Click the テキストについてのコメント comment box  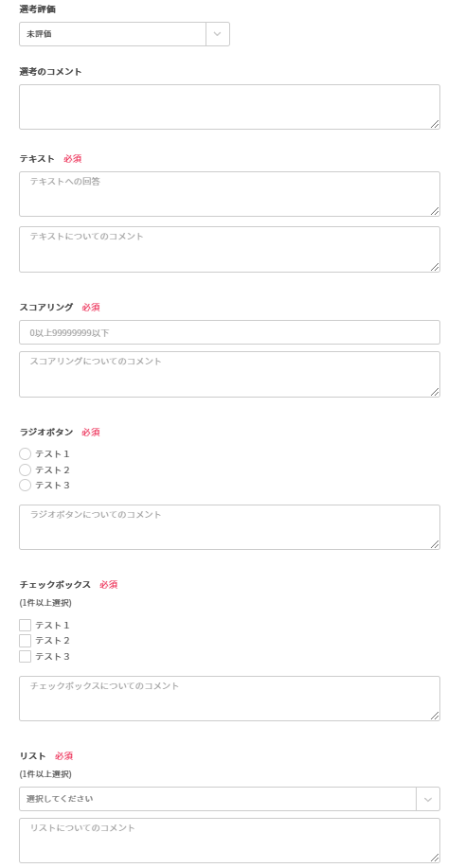tap(230, 249)
